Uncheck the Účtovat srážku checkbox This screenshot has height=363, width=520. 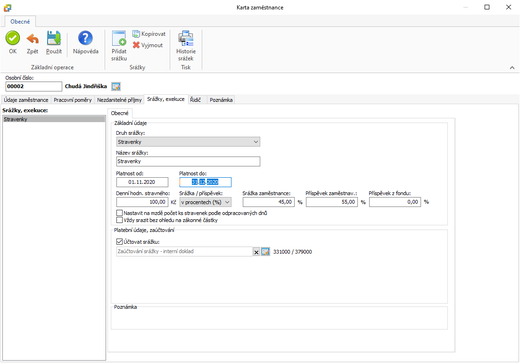[119, 241]
